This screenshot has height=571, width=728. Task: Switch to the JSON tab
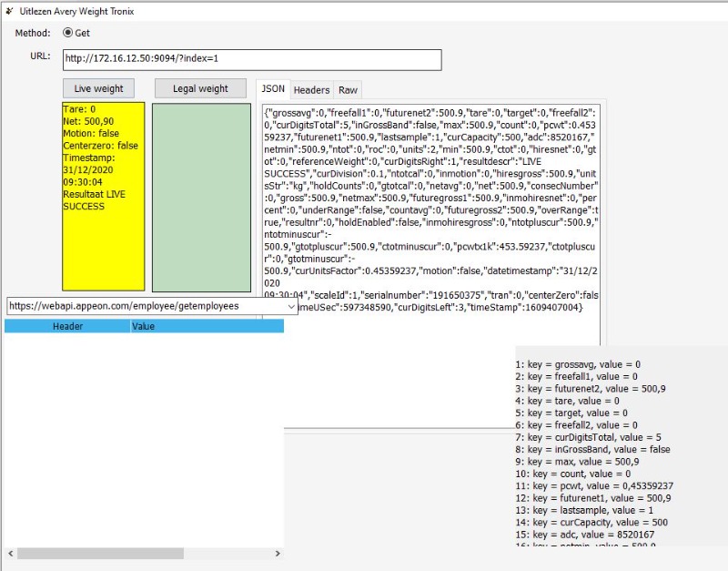pyautogui.click(x=273, y=89)
